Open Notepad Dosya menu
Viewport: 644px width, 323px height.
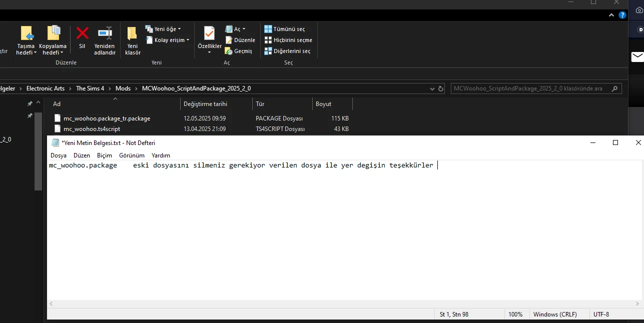tap(59, 155)
